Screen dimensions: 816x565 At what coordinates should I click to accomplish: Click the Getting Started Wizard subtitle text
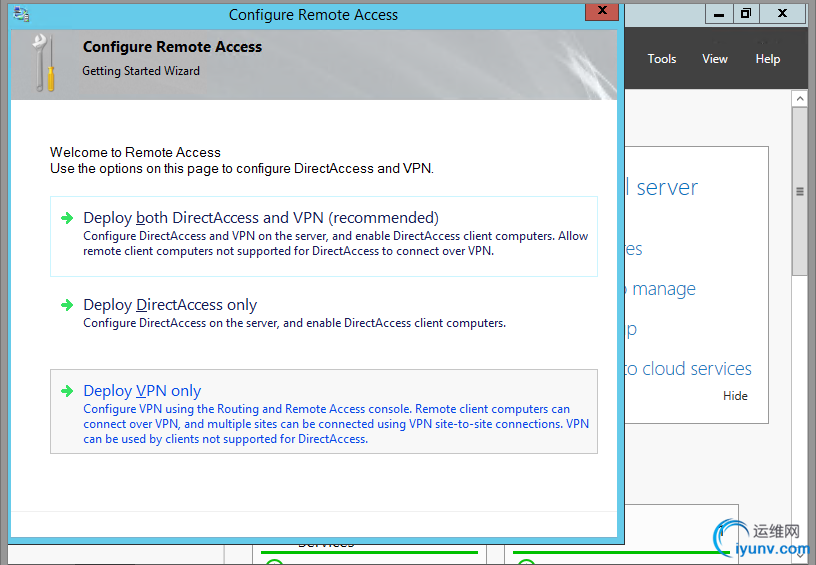point(141,71)
